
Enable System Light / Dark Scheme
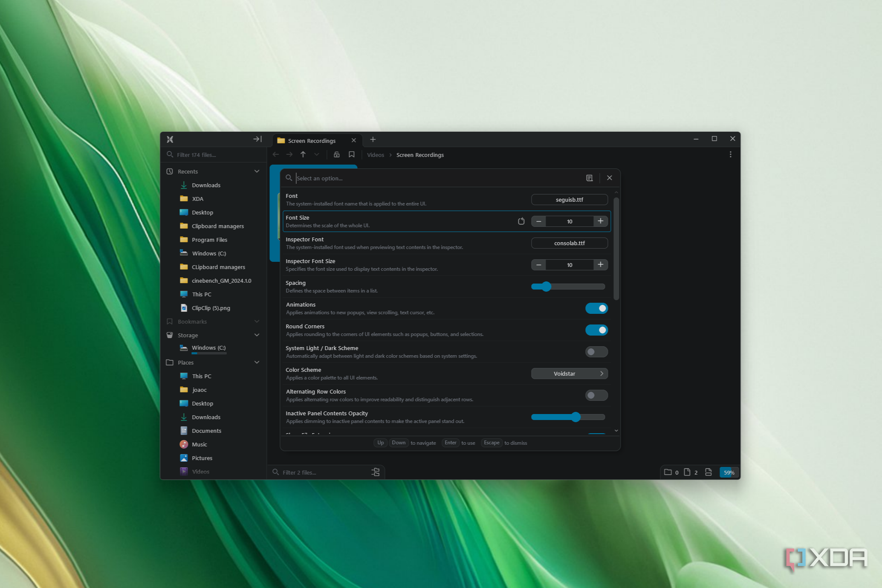pyautogui.click(x=596, y=352)
